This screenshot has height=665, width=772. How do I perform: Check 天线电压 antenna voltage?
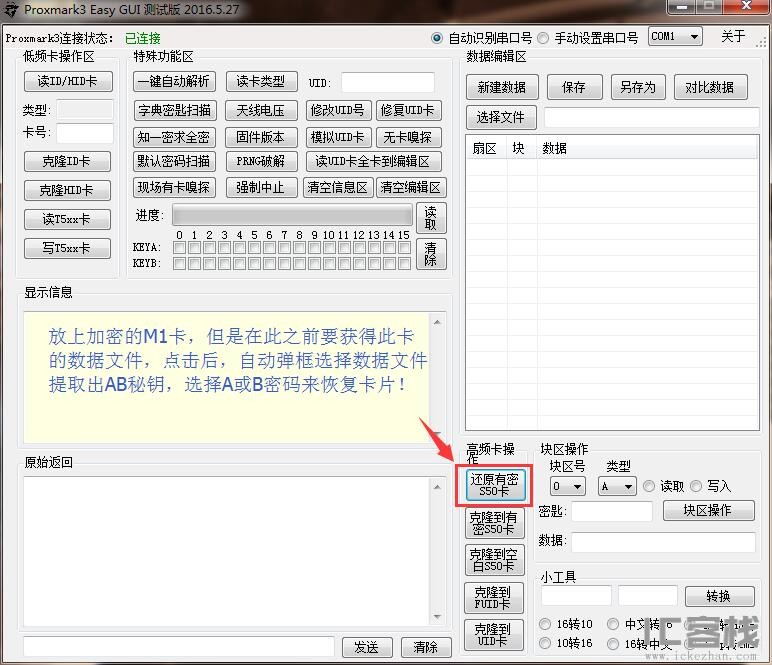[x=261, y=110]
